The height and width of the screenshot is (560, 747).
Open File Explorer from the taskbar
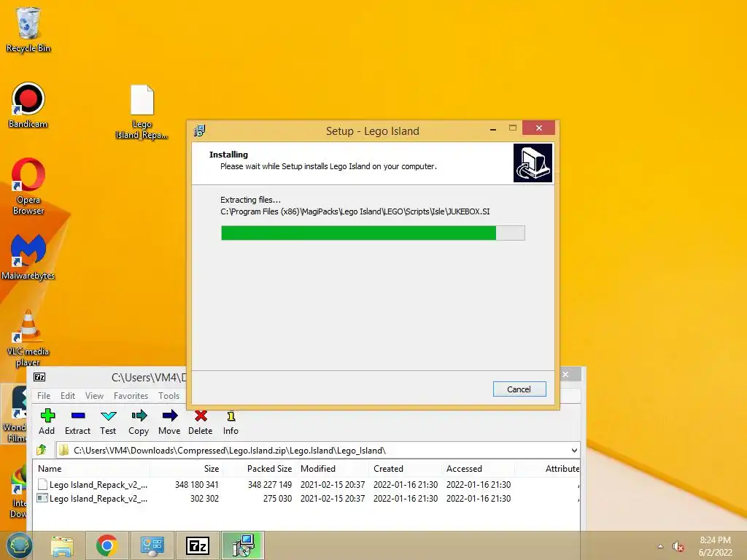(63, 545)
